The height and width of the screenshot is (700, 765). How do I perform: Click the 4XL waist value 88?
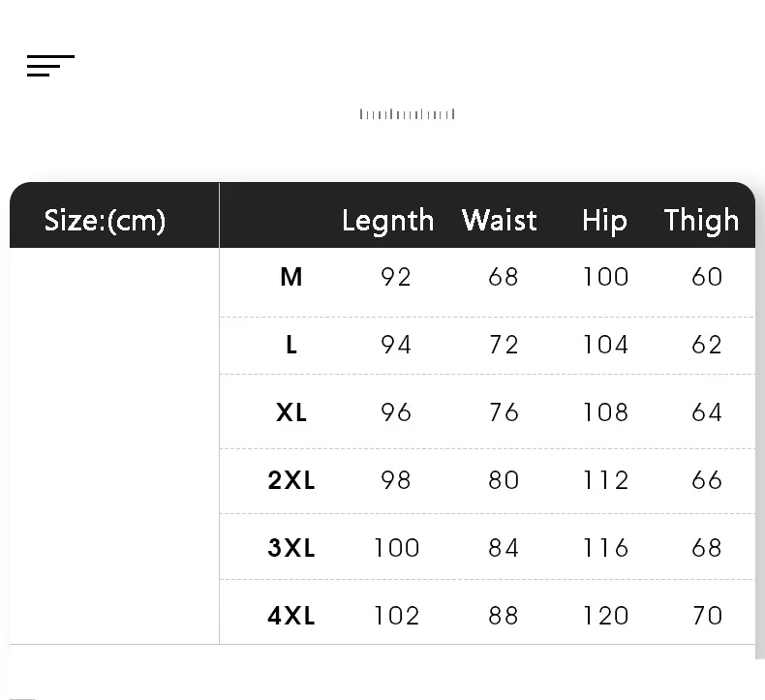(x=504, y=616)
